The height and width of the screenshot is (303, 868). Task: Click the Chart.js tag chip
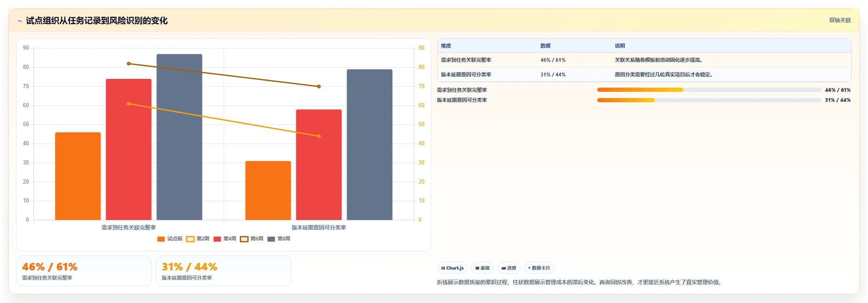pyautogui.click(x=452, y=268)
